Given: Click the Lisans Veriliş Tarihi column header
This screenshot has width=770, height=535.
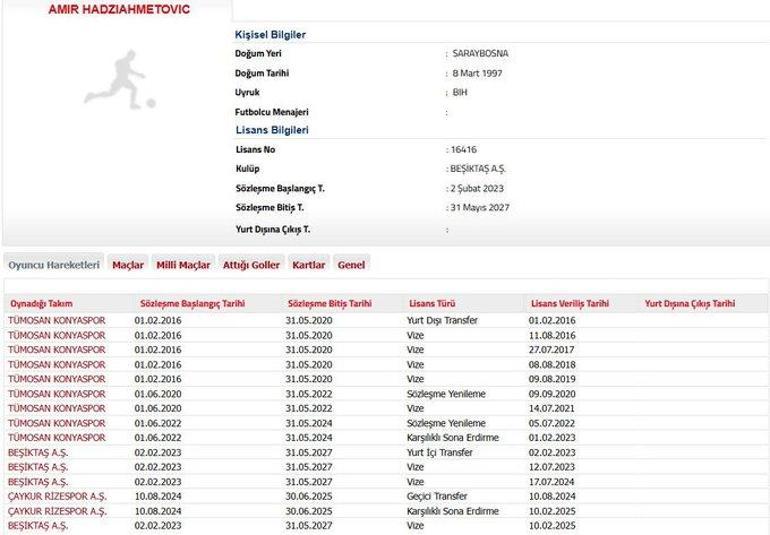Looking at the screenshot, I should click(x=569, y=303).
